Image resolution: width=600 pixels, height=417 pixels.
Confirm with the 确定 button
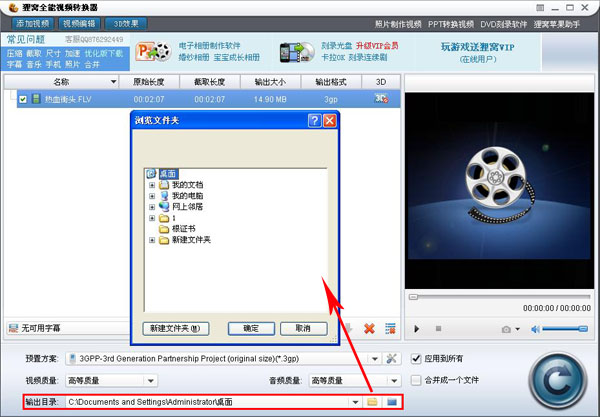coord(251,329)
